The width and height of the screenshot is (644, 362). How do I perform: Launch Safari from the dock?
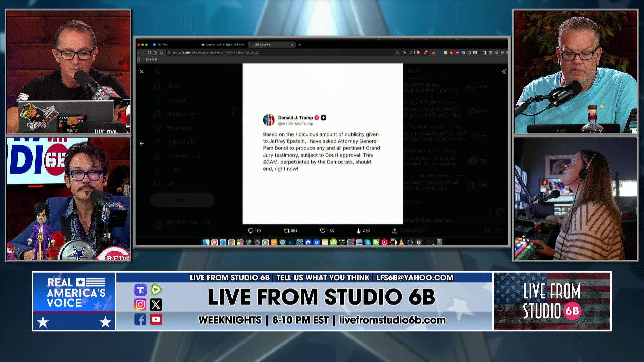pyautogui.click(x=223, y=242)
